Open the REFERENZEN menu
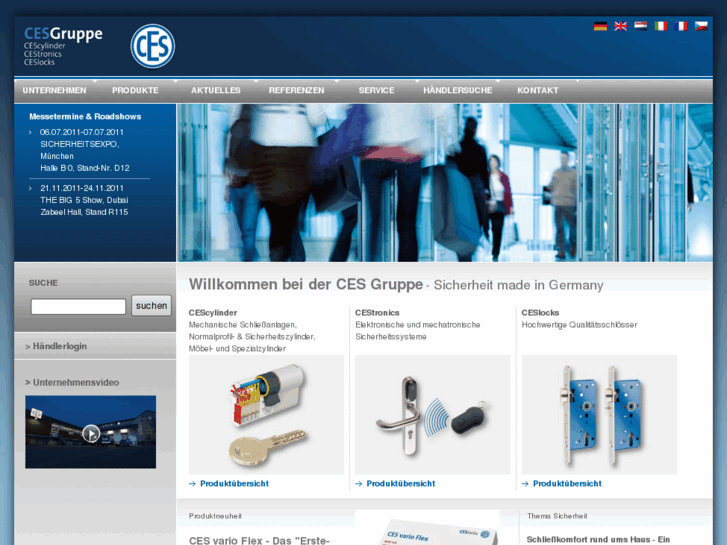The width and height of the screenshot is (727, 545). [x=296, y=90]
